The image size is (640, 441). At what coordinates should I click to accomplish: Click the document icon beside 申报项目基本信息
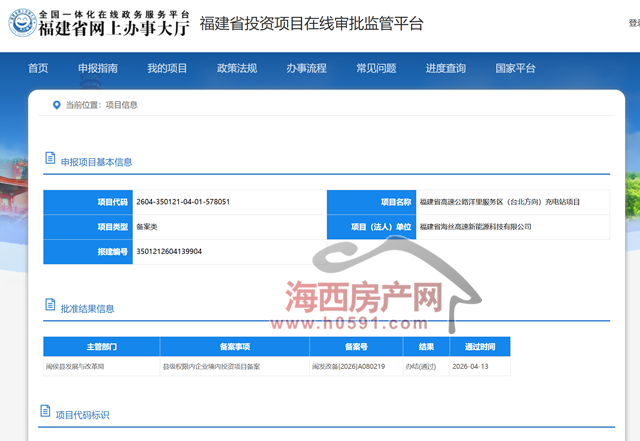(49, 160)
